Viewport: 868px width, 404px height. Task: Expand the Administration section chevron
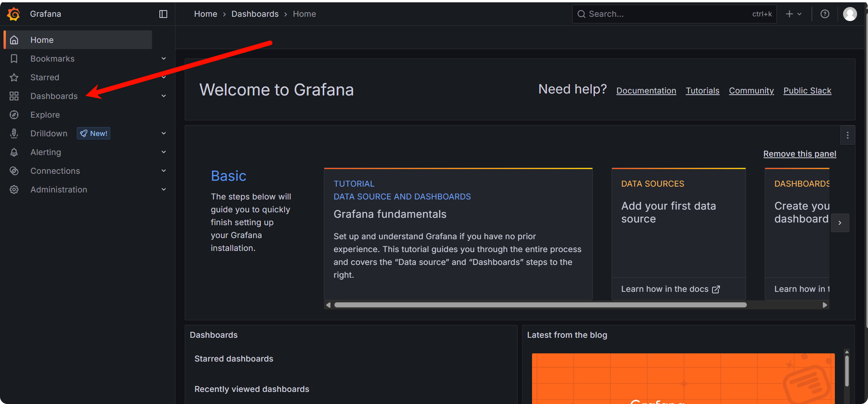(164, 189)
